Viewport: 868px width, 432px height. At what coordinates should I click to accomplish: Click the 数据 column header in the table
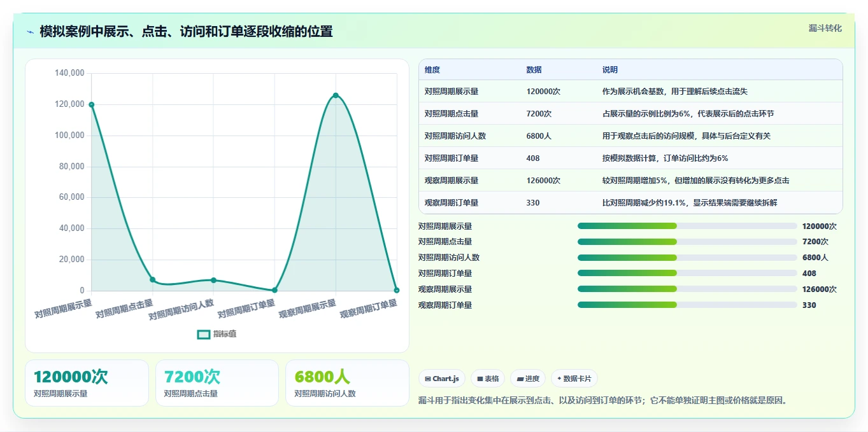pyautogui.click(x=534, y=70)
